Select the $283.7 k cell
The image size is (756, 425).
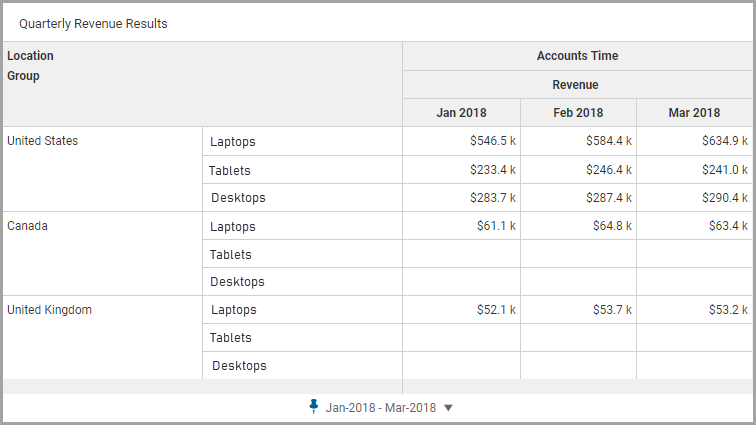[461, 198]
